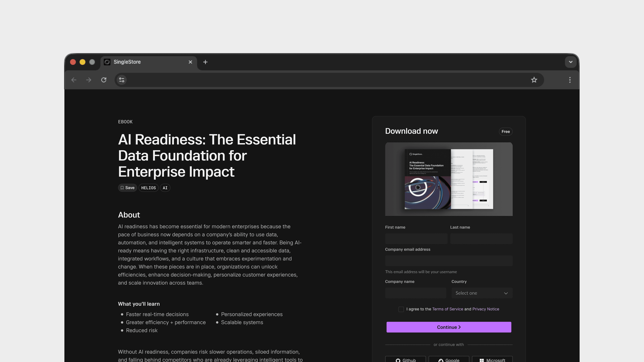Open the Privacy Notice link

click(x=486, y=309)
